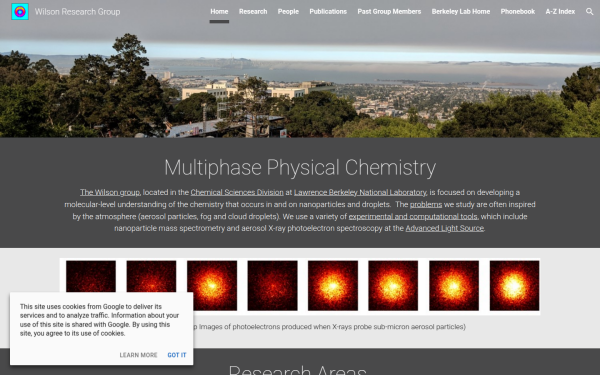Select the brightest last photoelectron image

point(514,285)
